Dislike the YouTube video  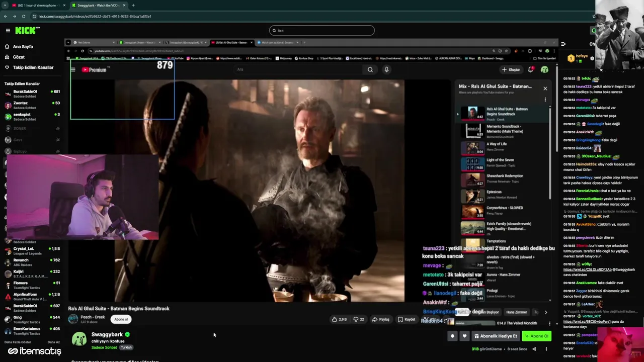tap(359, 319)
